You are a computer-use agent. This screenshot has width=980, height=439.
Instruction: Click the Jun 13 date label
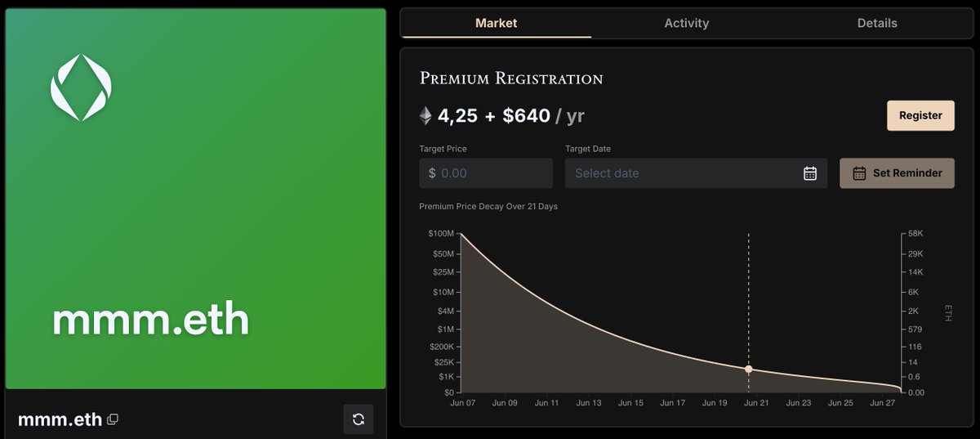pos(589,403)
